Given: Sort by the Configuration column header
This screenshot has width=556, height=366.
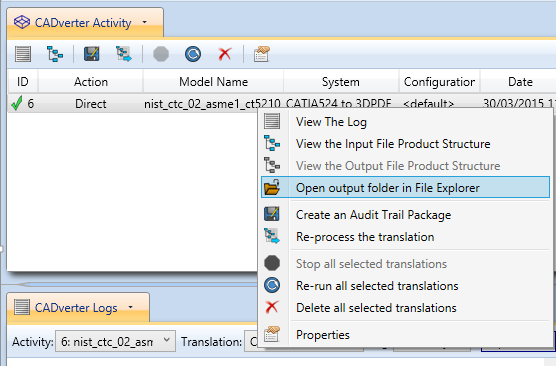Looking at the screenshot, I should [x=439, y=82].
